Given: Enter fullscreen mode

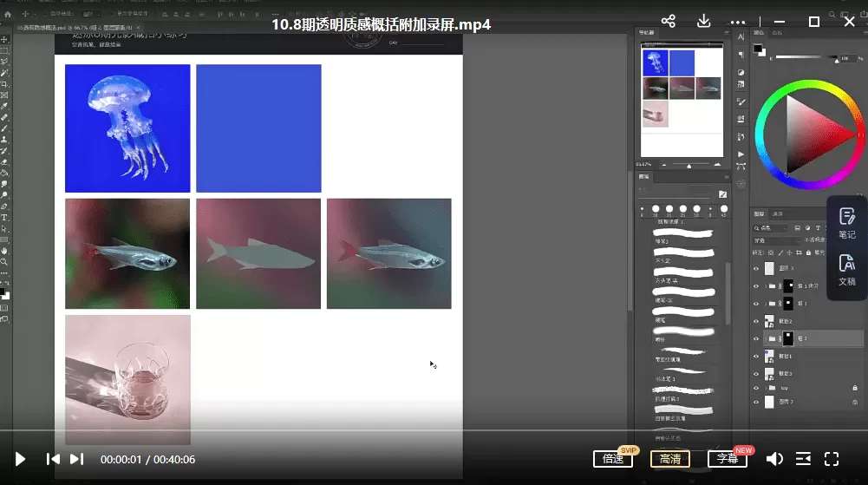Looking at the screenshot, I should click(832, 459).
